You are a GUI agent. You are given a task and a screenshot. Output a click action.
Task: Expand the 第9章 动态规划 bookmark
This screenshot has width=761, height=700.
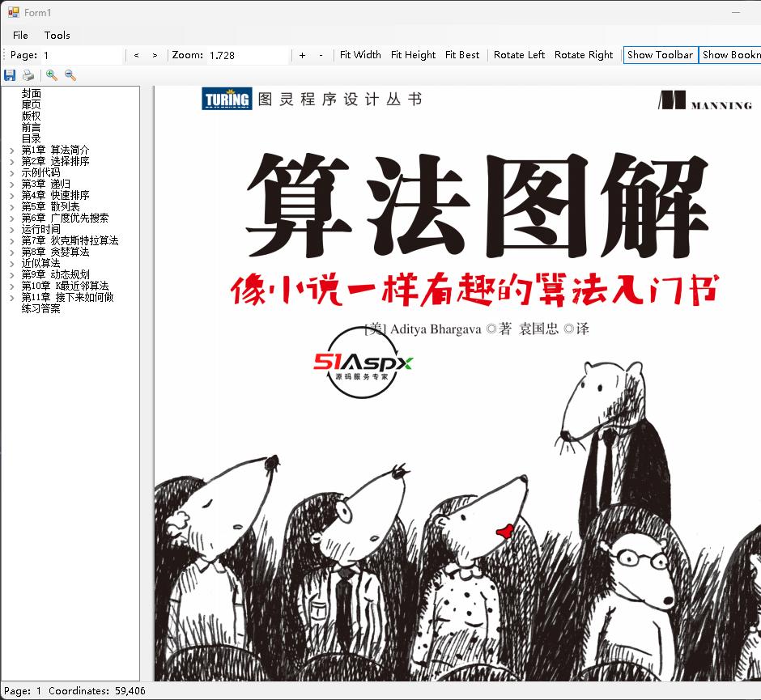(12, 275)
